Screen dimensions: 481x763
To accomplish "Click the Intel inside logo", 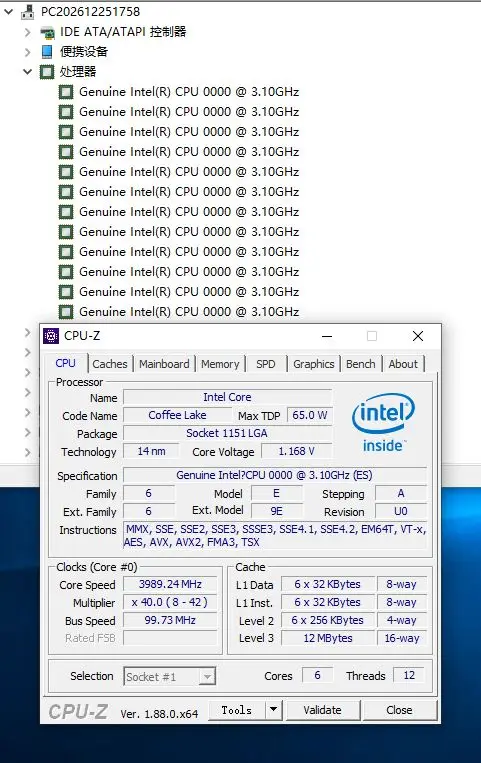I will pyautogui.click(x=383, y=422).
